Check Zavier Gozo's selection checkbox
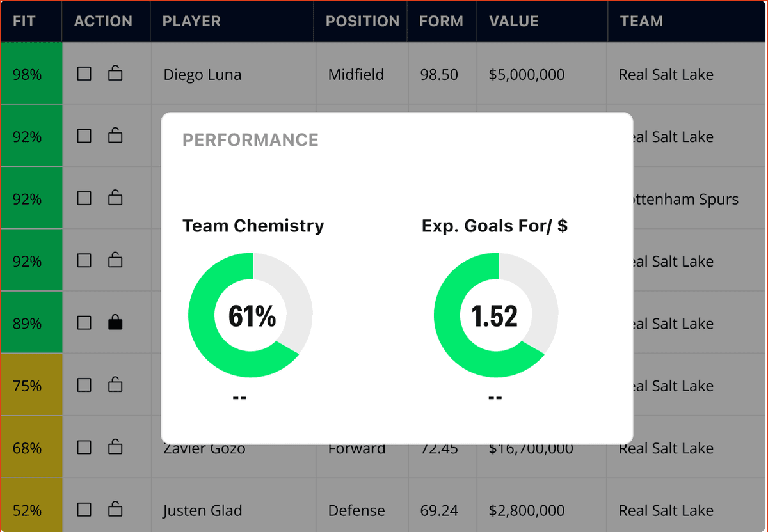This screenshot has width=768, height=532. coord(84,448)
